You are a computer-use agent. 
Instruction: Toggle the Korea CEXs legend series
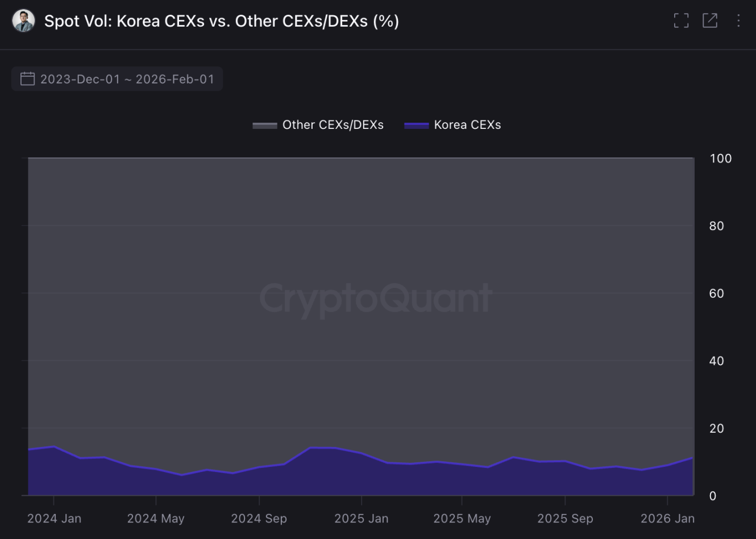tap(467, 125)
